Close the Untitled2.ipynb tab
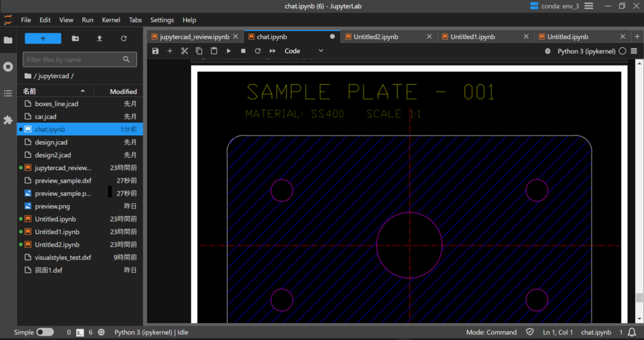Viewport: 644px width, 340px height. pyautogui.click(x=429, y=37)
